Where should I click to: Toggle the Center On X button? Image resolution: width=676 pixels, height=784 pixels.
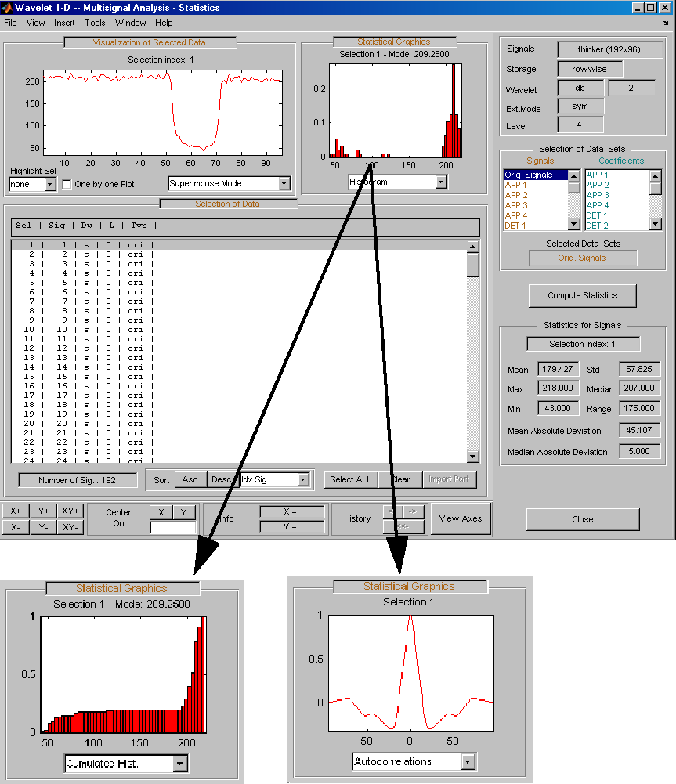coord(161,512)
